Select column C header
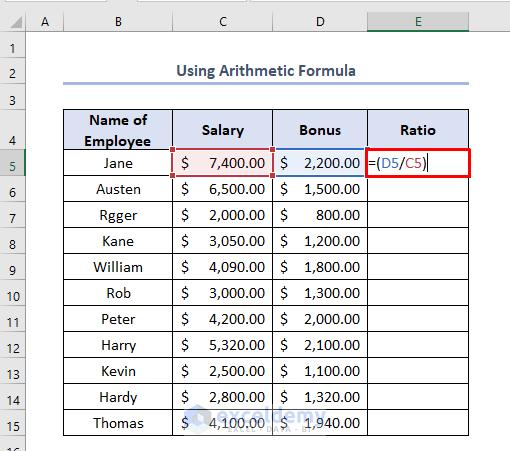The width and height of the screenshot is (510, 451). click(223, 22)
